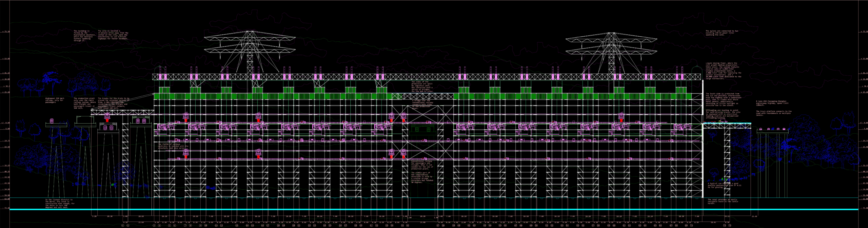868x228 pixels.
Task: Select the train on the leftmost viaduct
Action: point(52,121)
